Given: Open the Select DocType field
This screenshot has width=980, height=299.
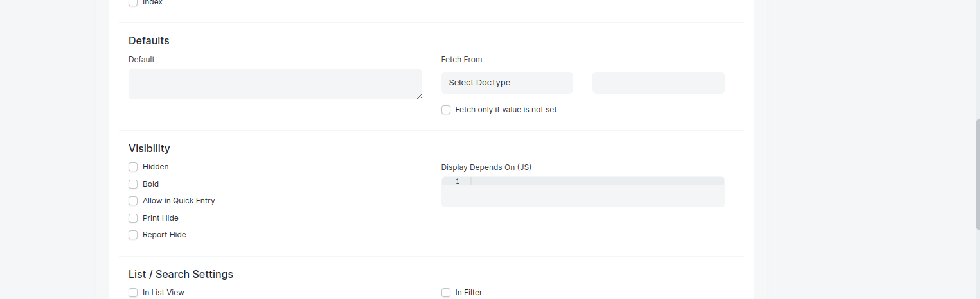Looking at the screenshot, I should coord(507,83).
